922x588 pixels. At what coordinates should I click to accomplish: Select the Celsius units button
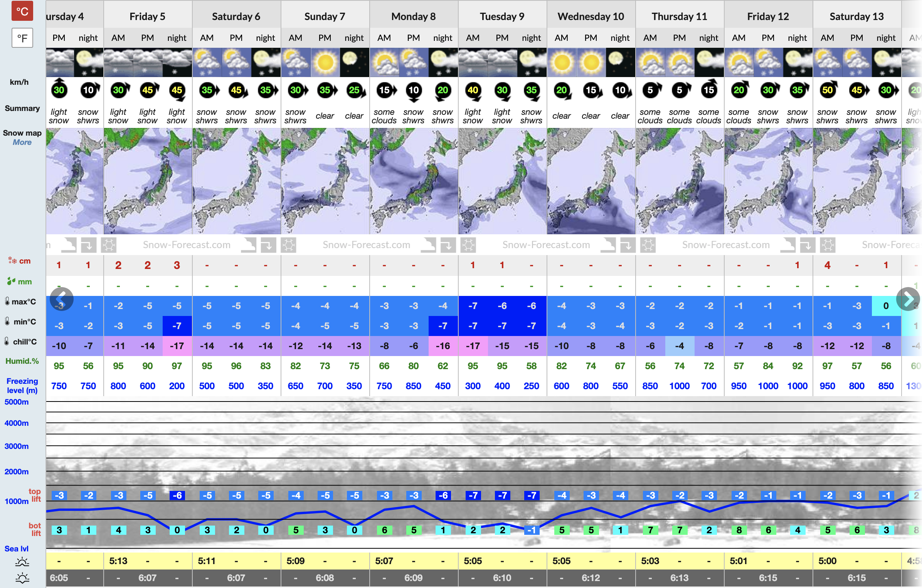click(x=22, y=11)
